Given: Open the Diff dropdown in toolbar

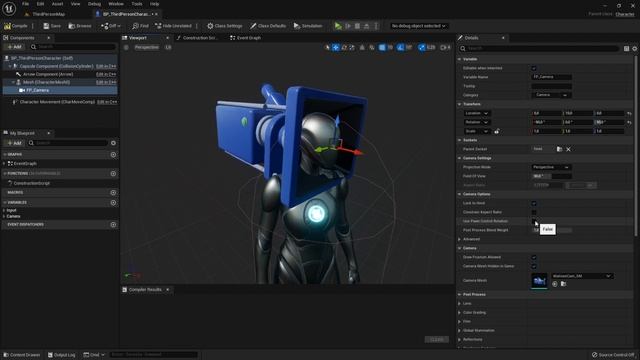Looking at the screenshot, I should pos(111,26).
